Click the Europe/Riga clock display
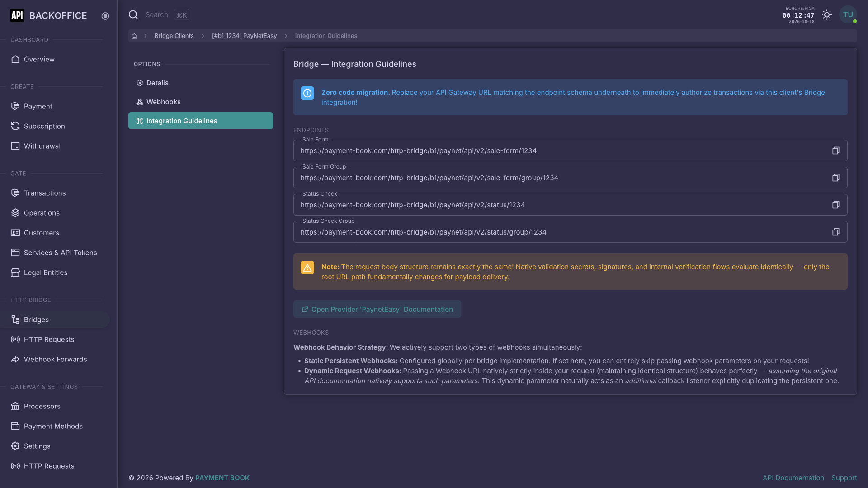The image size is (868, 488). (x=798, y=15)
